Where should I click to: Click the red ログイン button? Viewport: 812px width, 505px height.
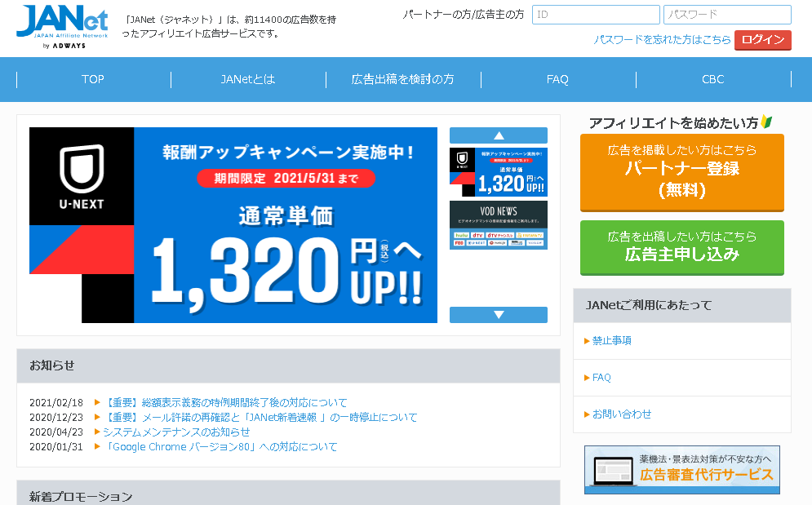click(x=763, y=40)
